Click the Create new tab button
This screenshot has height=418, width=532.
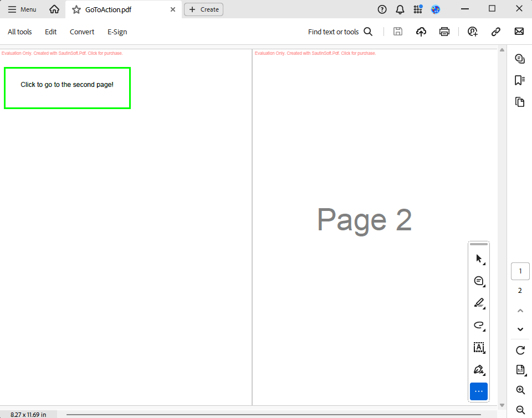[x=203, y=9]
